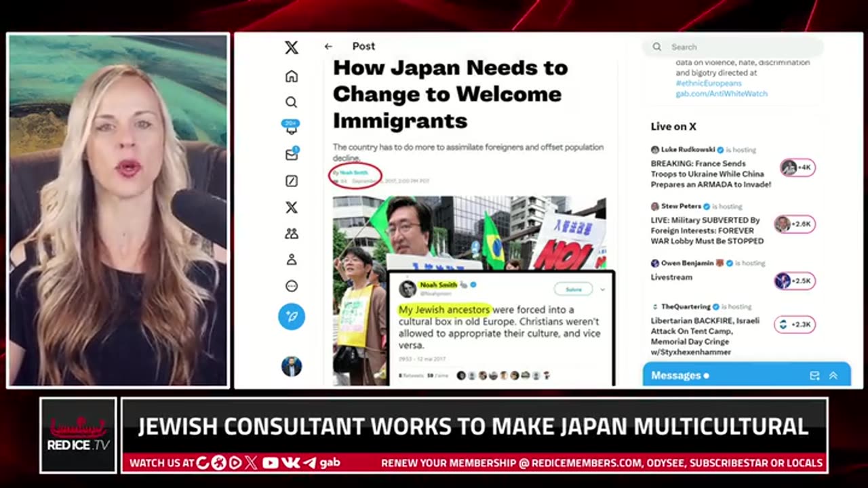Join TheQuartering's +2.3K listeners space
The width and height of the screenshot is (868, 488).
(x=795, y=325)
